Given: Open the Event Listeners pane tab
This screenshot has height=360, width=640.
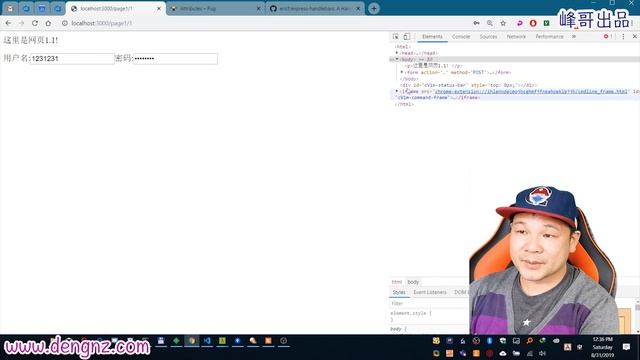Looking at the screenshot, I should (430, 292).
